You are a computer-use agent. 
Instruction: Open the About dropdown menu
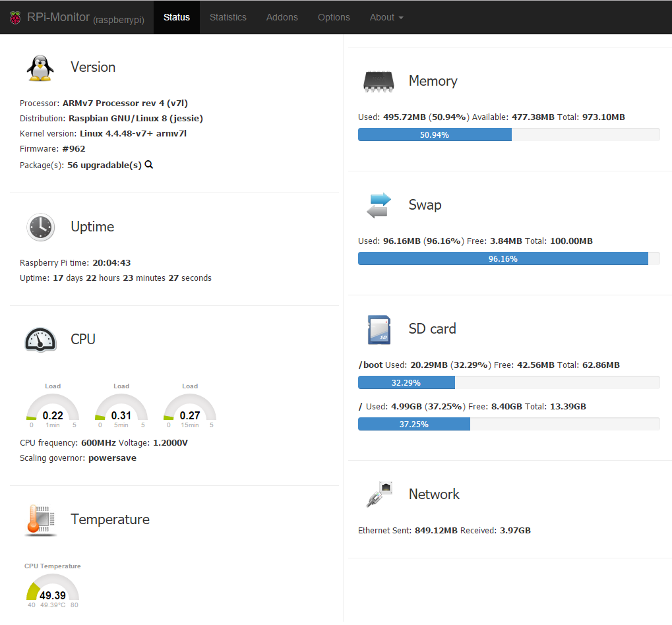[386, 17]
